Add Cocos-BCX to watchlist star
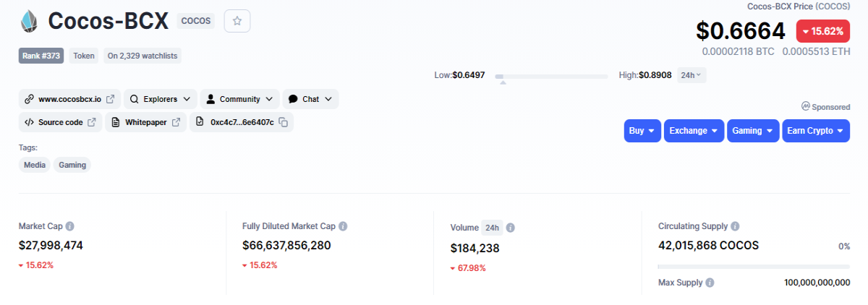The width and height of the screenshot is (868, 305). (x=237, y=21)
